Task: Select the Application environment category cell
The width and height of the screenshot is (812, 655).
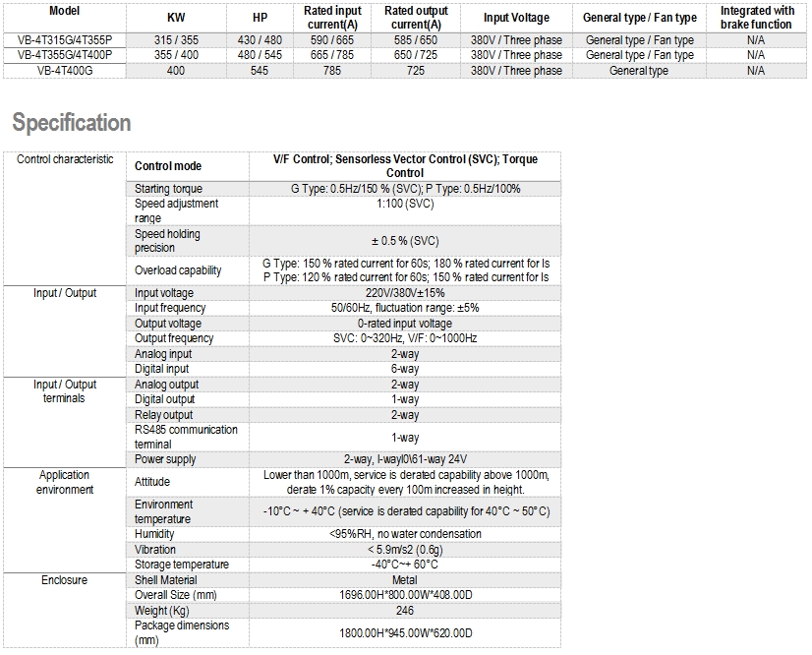Action: tap(65, 482)
